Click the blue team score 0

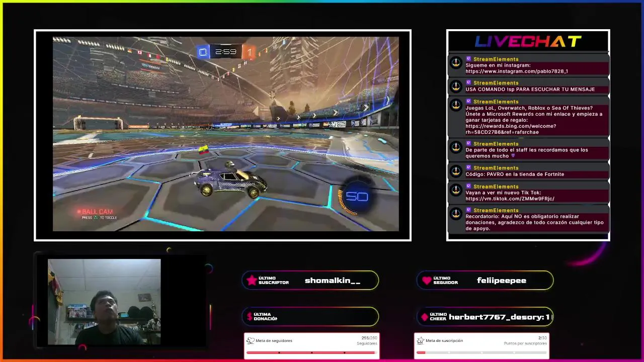pos(203,52)
